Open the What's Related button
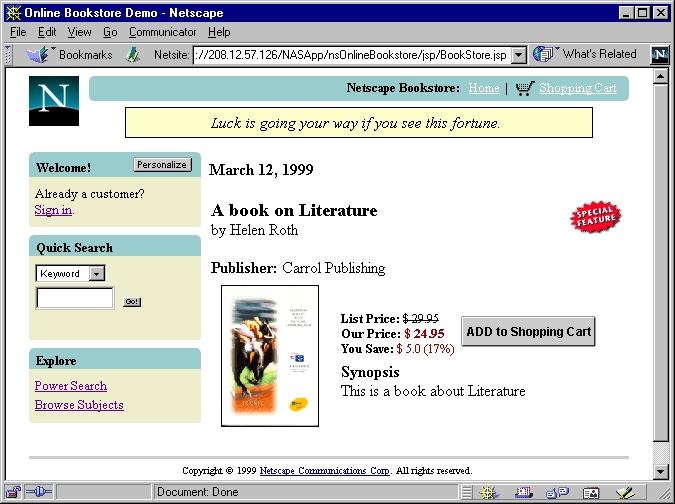 (585, 54)
